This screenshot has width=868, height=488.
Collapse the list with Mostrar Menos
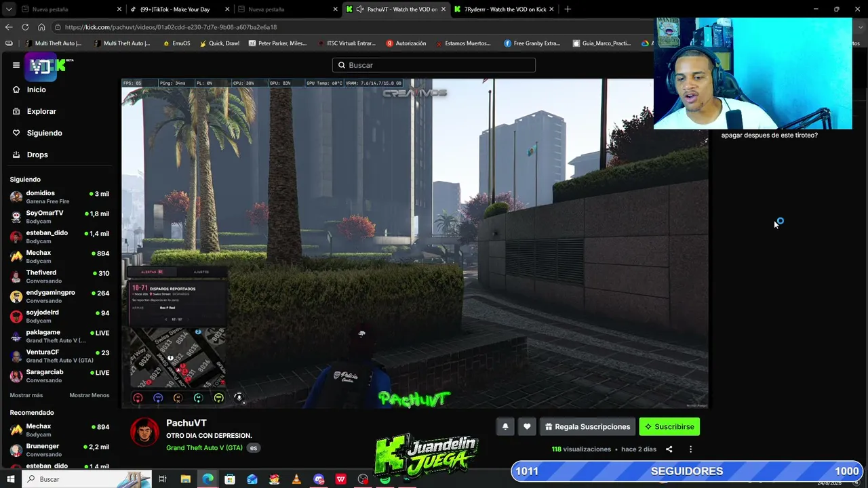coord(89,395)
